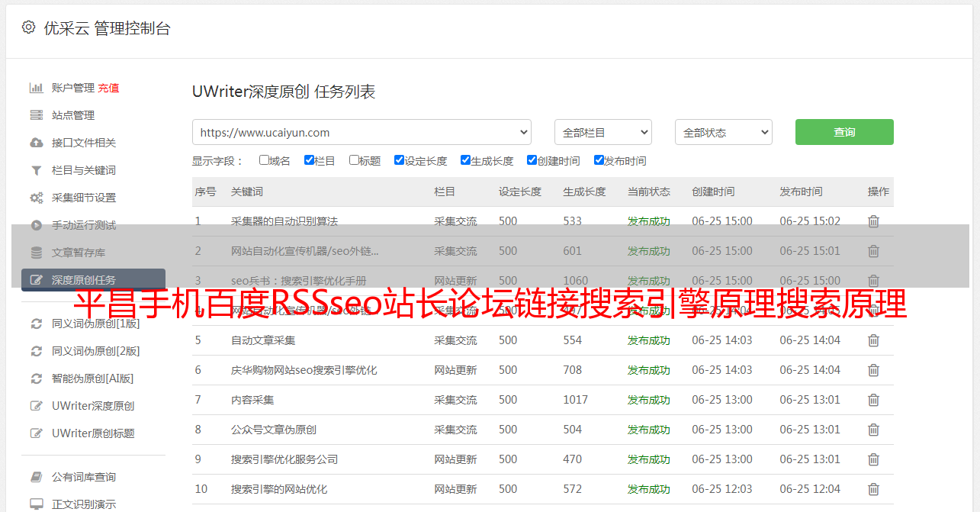Enable the 域名 display field checkbox
Viewport: 980px width, 512px height.
[264, 160]
